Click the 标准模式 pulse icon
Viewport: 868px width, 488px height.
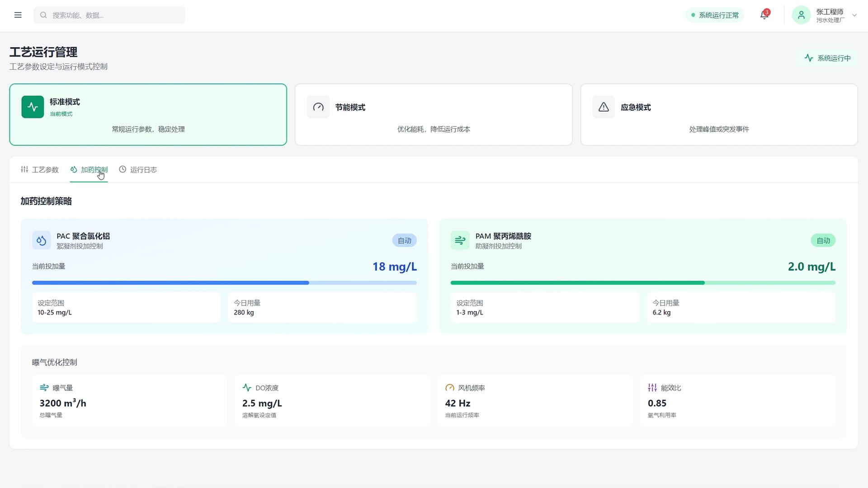[x=33, y=107]
